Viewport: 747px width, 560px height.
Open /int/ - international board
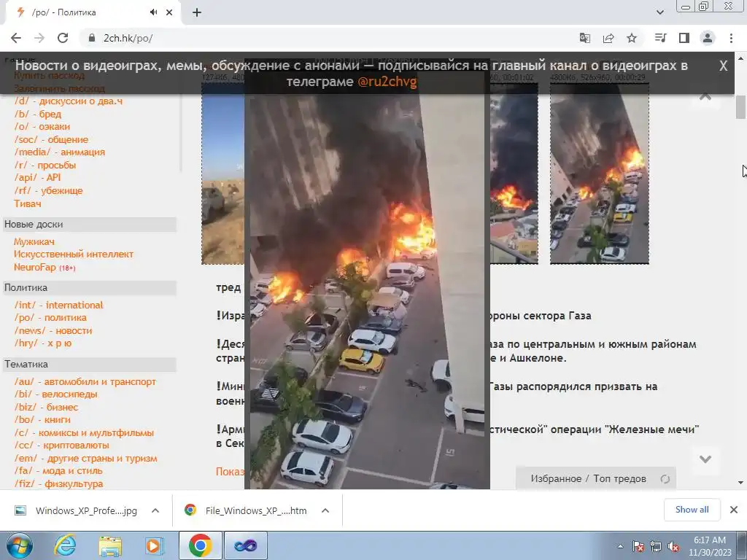coord(58,306)
